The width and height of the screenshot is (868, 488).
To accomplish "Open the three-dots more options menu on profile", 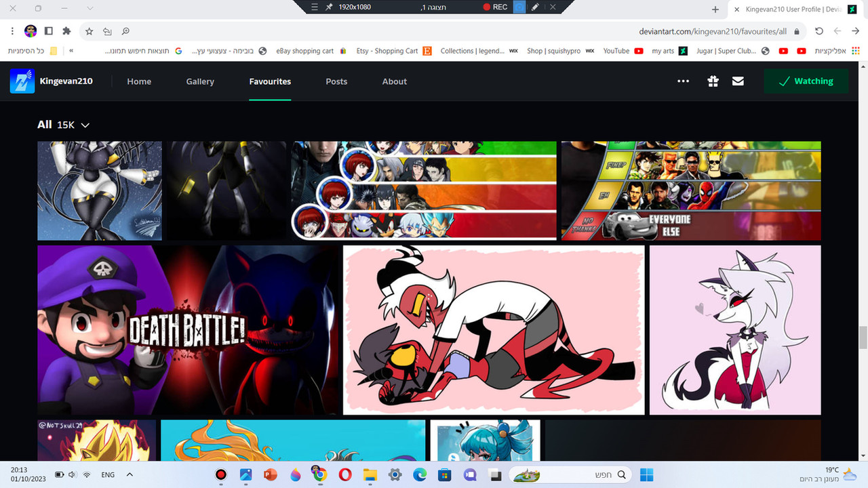I will (683, 81).
